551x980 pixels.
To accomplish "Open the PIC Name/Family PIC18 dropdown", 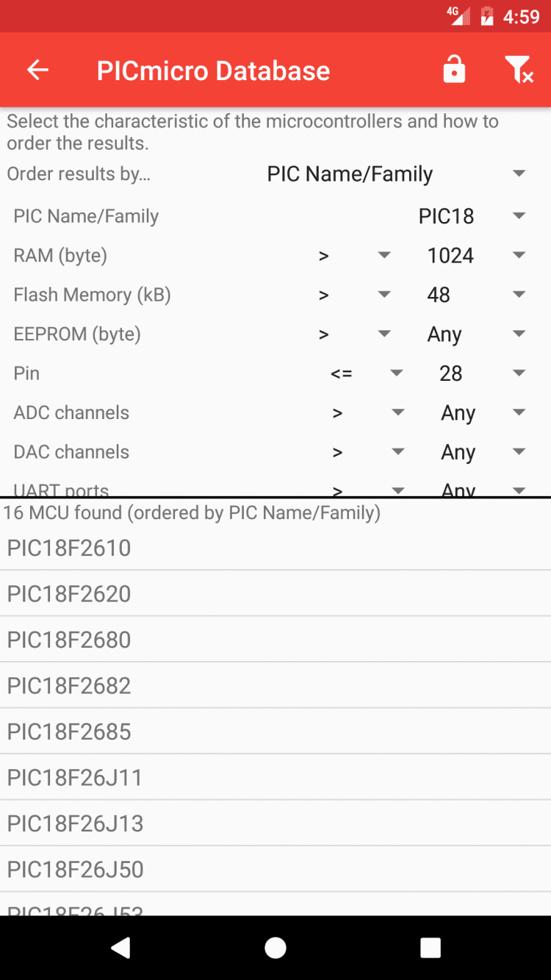I will pyautogui.click(x=472, y=216).
